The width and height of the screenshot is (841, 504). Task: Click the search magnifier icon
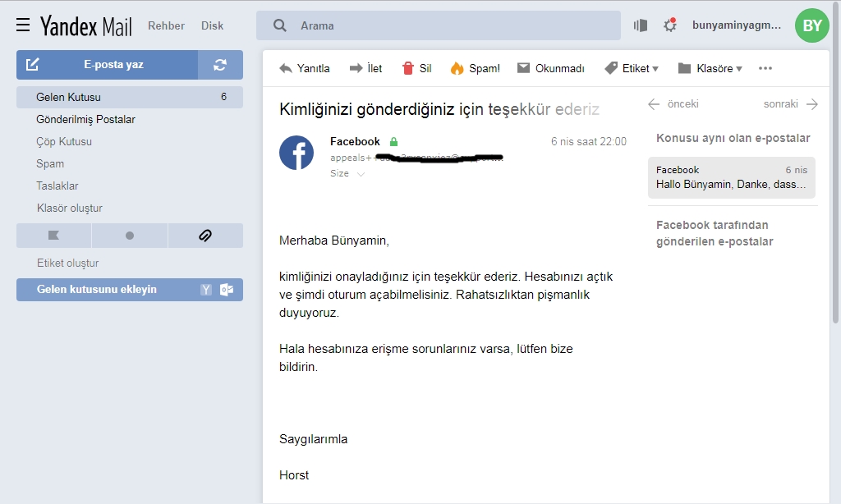point(280,25)
